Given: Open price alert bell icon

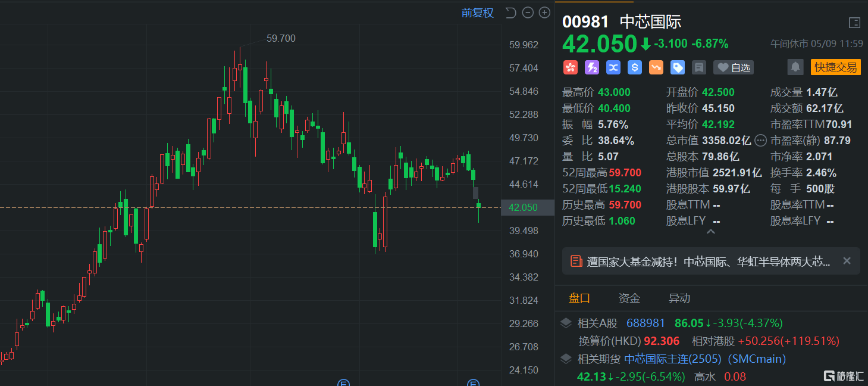Looking at the screenshot, I should (x=795, y=67).
